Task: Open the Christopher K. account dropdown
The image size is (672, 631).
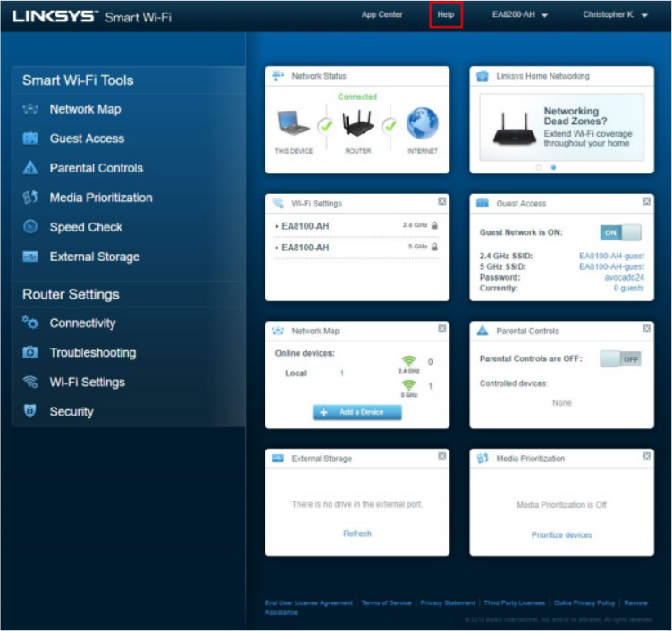Action: tap(615, 14)
